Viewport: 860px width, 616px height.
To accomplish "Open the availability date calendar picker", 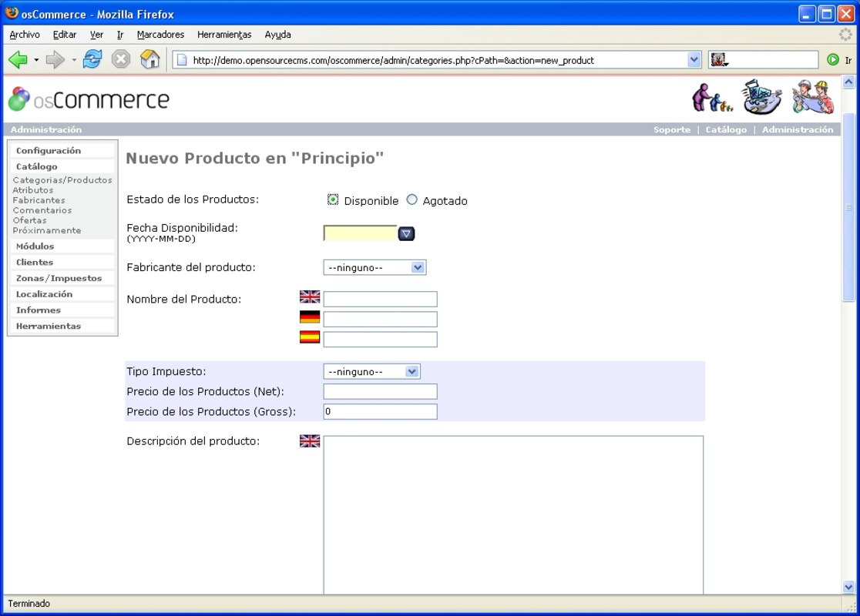I will click(406, 233).
